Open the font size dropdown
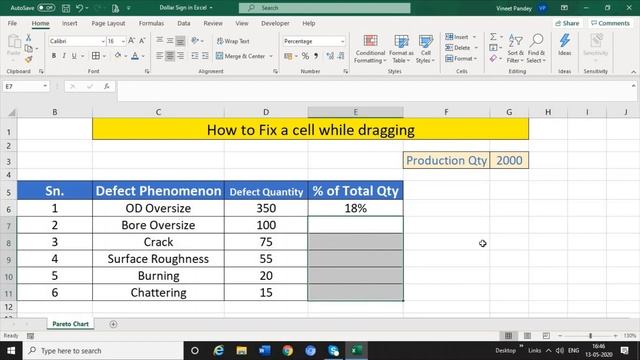Viewport: 640px width, 360px height. click(x=123, y=41)
